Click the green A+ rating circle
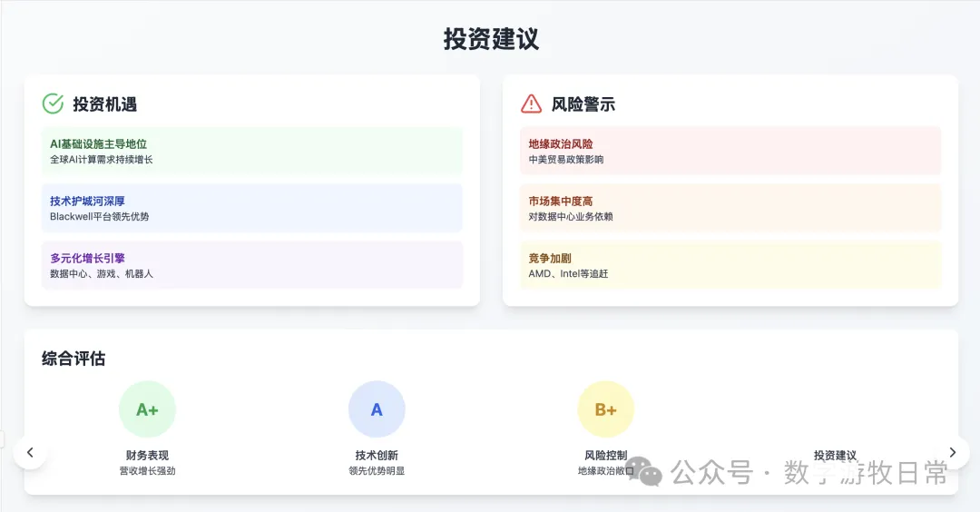 (x=147, y=409)
